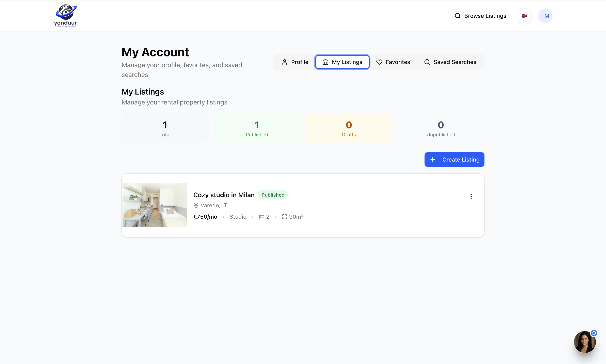Screen dimensions: 606x364
Task: Open the Saved Searches tab
Action: pos(450,62)
